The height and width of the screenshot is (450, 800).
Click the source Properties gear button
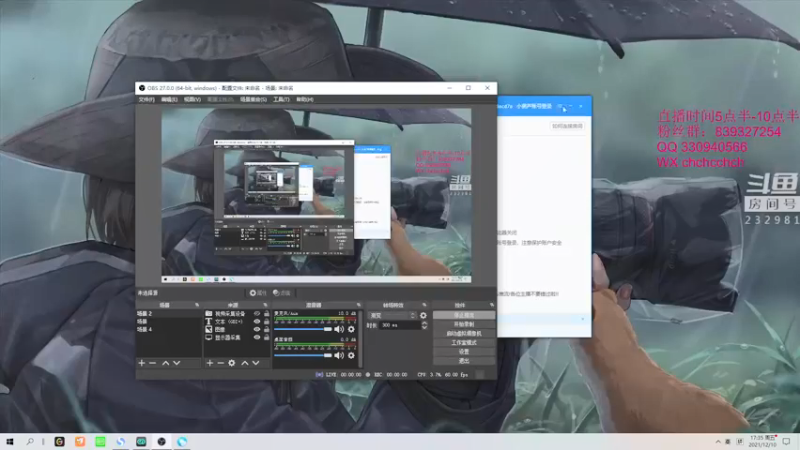pos(258,293)
